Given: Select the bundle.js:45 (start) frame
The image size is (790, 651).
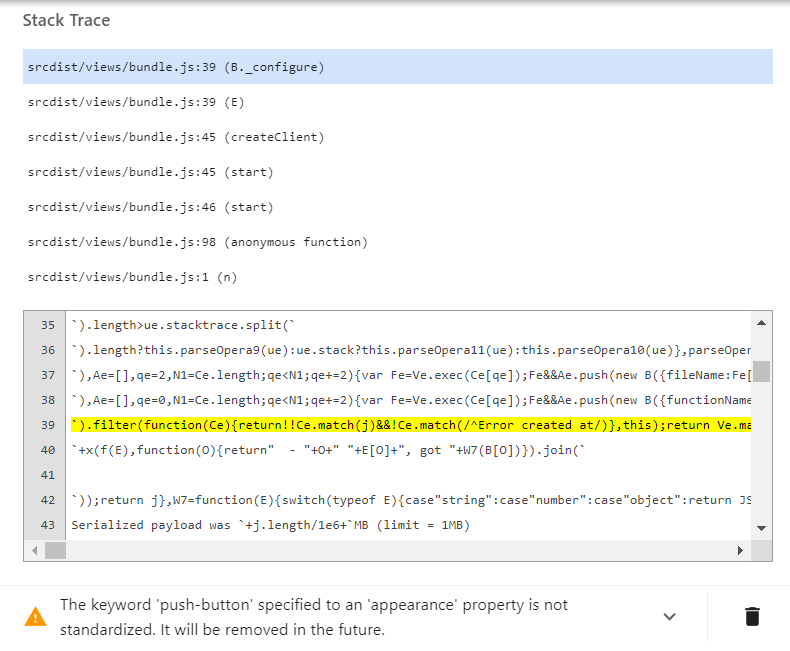Looking at the screenshot, I should point(150,172).
